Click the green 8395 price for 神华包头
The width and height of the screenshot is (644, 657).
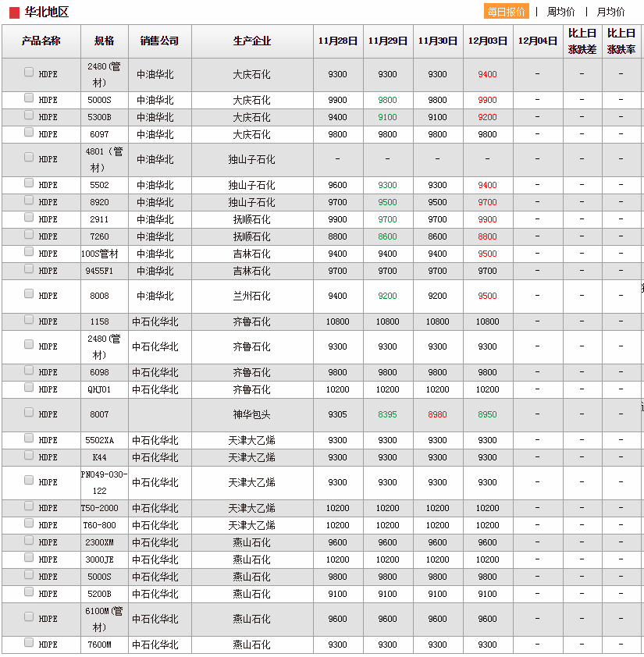388,414
